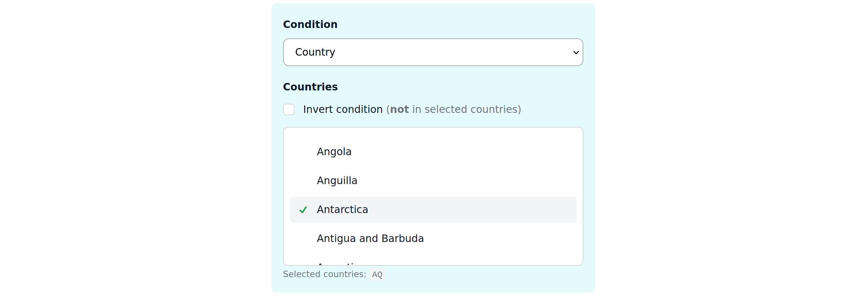
Task: Click the Selected countries label
Action: point(325,274)
